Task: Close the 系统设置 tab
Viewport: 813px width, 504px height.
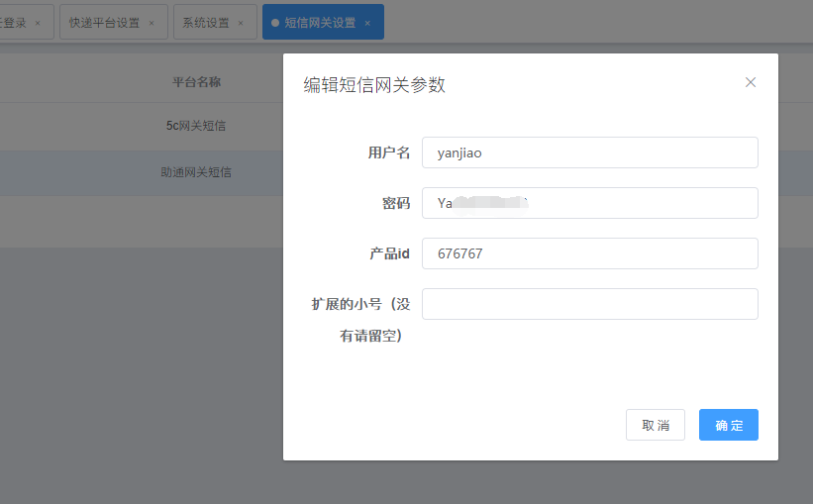Action: [x=241, y=23]
